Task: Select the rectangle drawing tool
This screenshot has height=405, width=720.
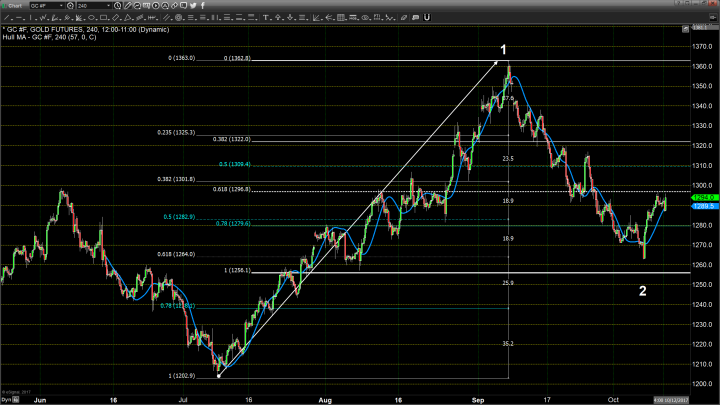Action: coord(103,17)
